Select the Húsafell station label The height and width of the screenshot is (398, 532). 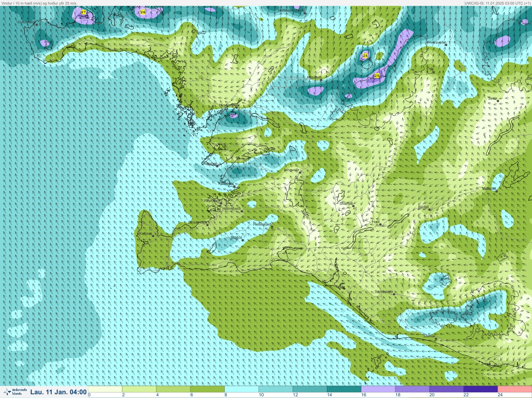(314, 77)
